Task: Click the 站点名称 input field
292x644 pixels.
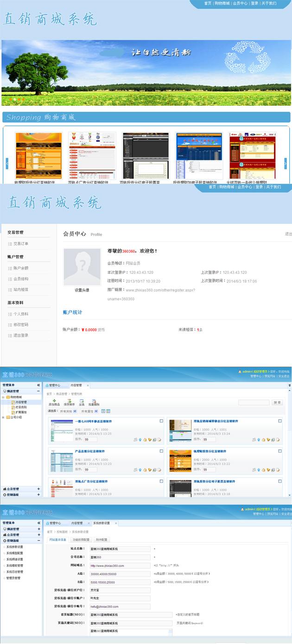Action: (120, 548)
